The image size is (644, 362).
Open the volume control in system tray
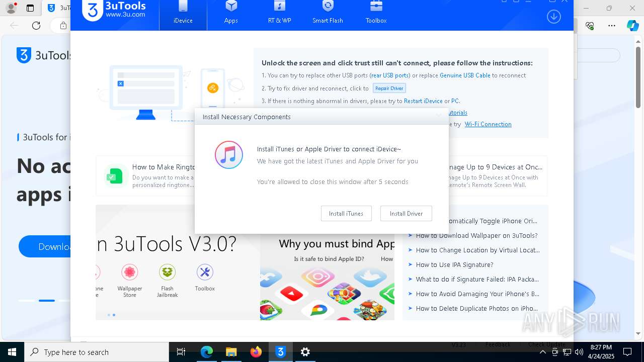click(579, 352)
